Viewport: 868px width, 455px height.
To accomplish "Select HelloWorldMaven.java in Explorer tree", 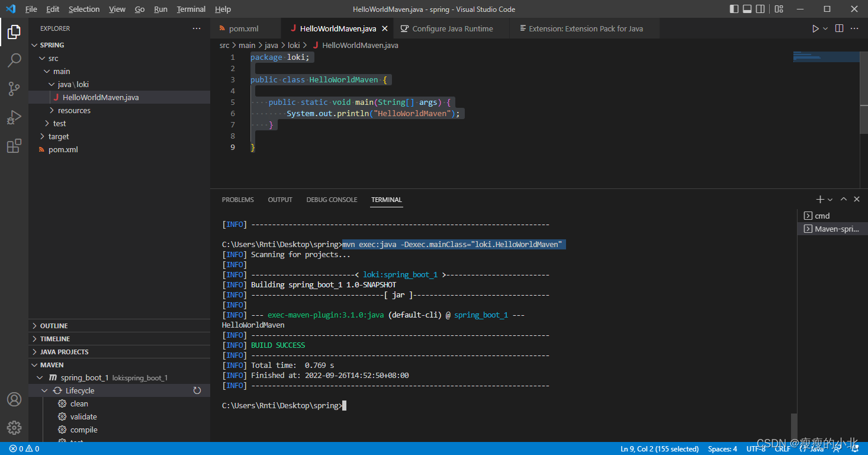I will (x=119, y=97).
